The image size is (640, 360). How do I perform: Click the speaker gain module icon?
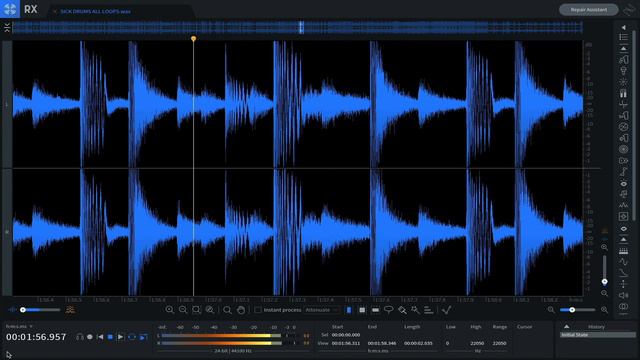point(623,295)
